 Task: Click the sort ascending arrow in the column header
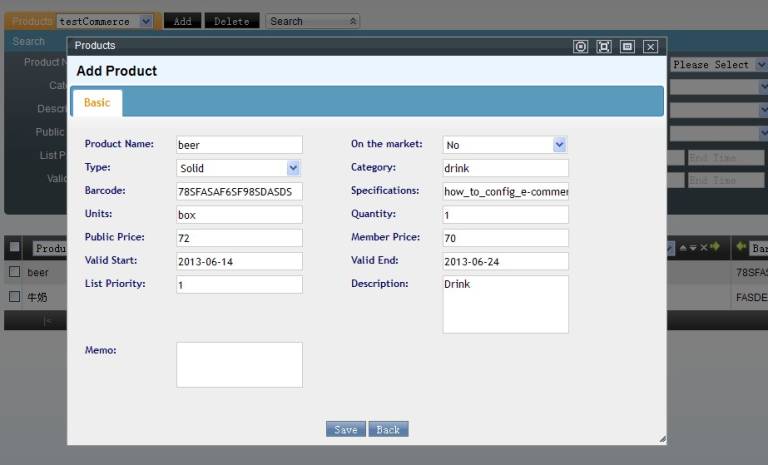(x=683, y=247)
